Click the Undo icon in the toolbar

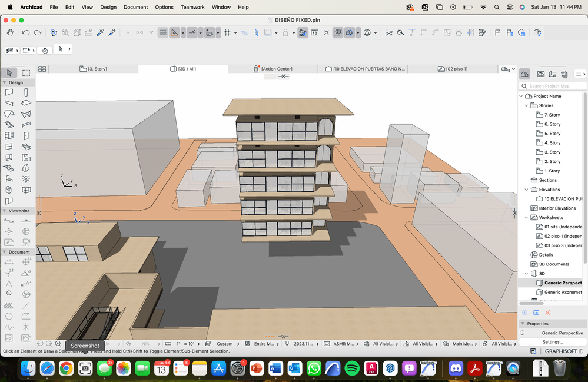(26, 32)
